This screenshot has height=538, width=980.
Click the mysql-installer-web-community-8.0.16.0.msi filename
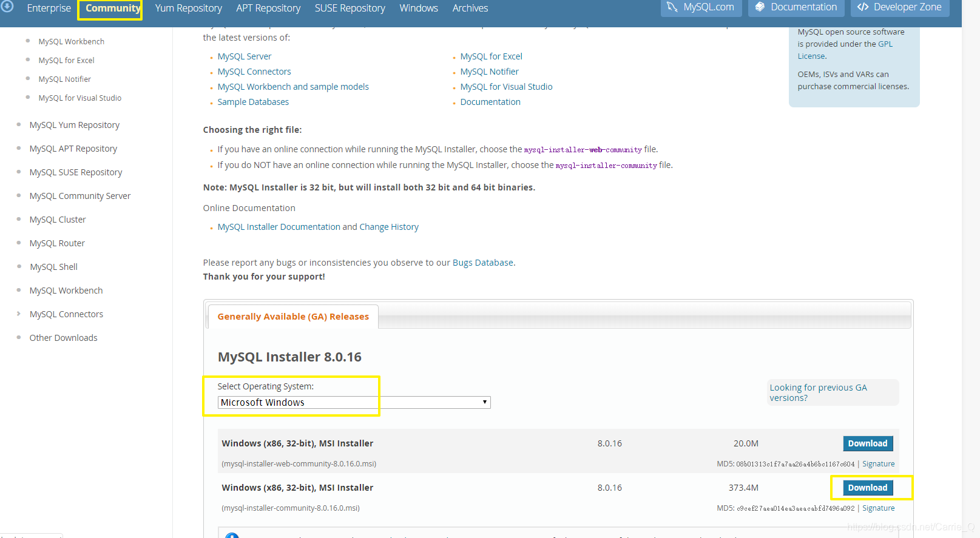(299, 464)
